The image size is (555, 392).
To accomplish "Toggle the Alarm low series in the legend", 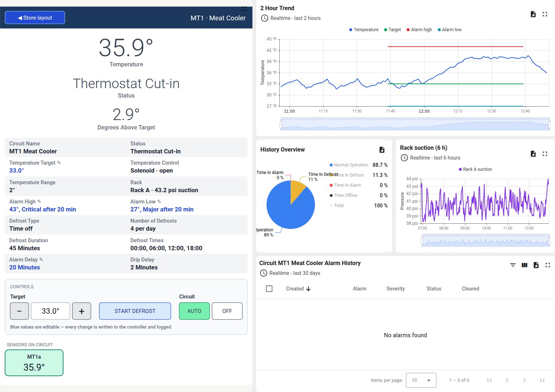I will click(449, 30).
